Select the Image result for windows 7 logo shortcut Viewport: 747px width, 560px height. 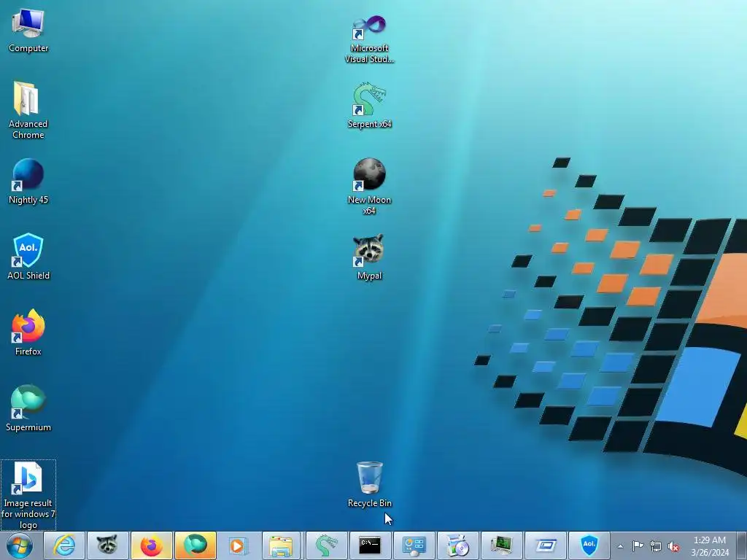[28, 495]
